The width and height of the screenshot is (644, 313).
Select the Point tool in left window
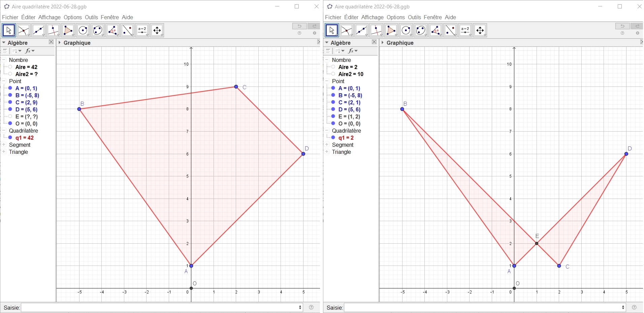[x=24, y=30]
